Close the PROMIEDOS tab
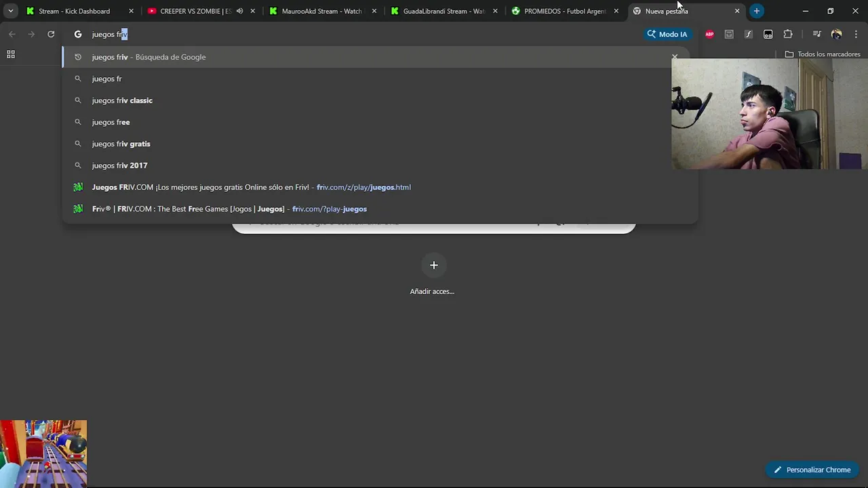This screenshot has height=488, width=868. coord(616,11)
